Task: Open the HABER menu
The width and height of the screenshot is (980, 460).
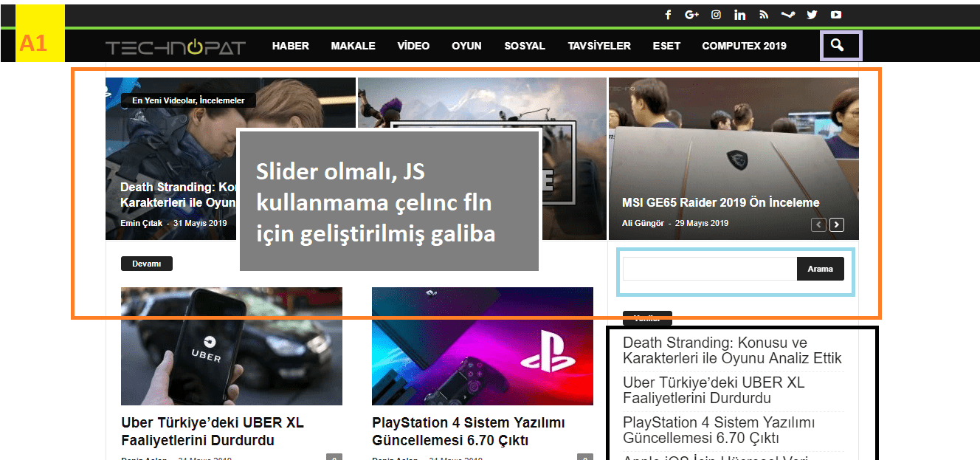Action: [x=291, y=46]
